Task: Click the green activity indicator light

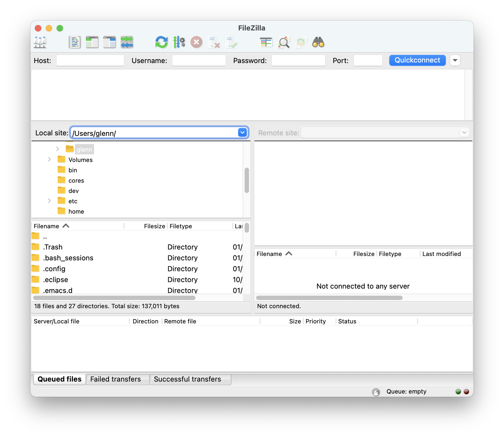Action: tap(458, 392)
